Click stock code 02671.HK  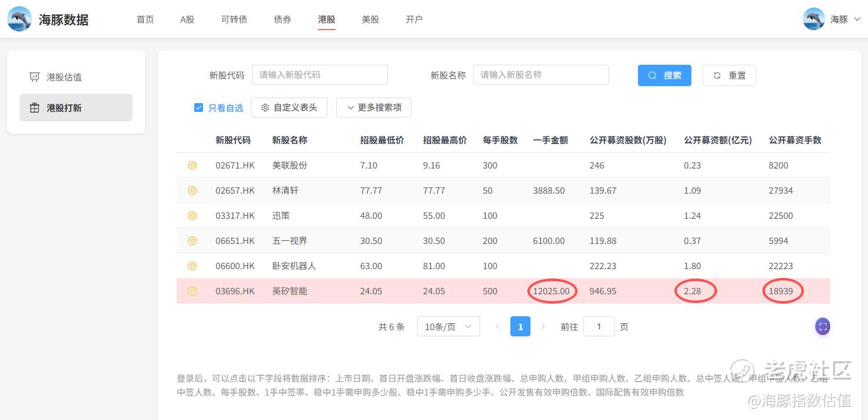pos(235,165)
